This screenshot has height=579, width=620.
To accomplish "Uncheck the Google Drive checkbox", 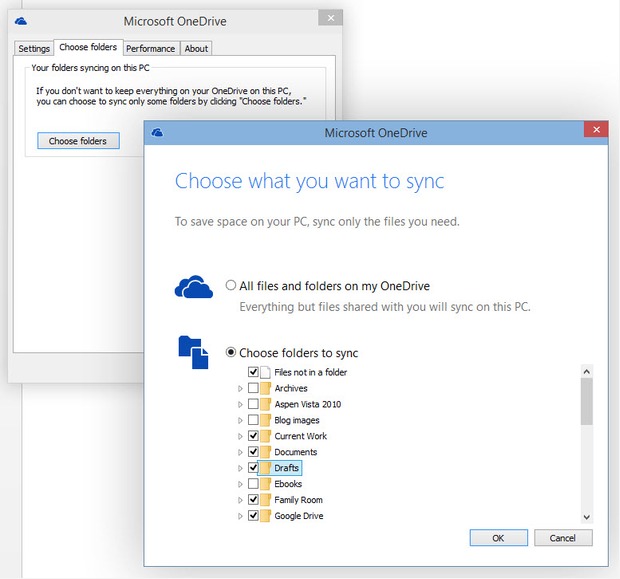I will tap(253, 515).
